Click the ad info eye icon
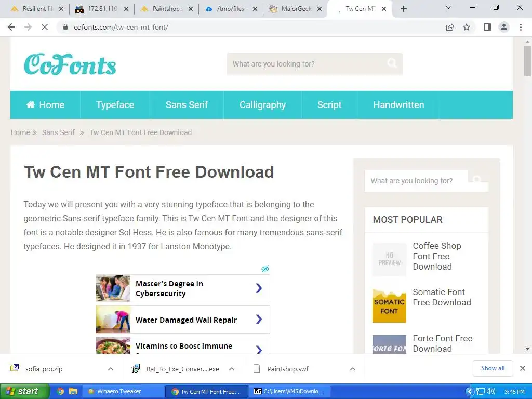Viewport: 532px width, 399px height. click(265, 269)
